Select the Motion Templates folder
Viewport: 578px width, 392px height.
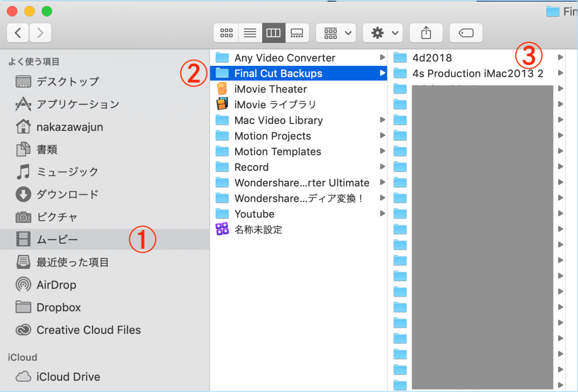pyautogui.click(x=299, y=151)
